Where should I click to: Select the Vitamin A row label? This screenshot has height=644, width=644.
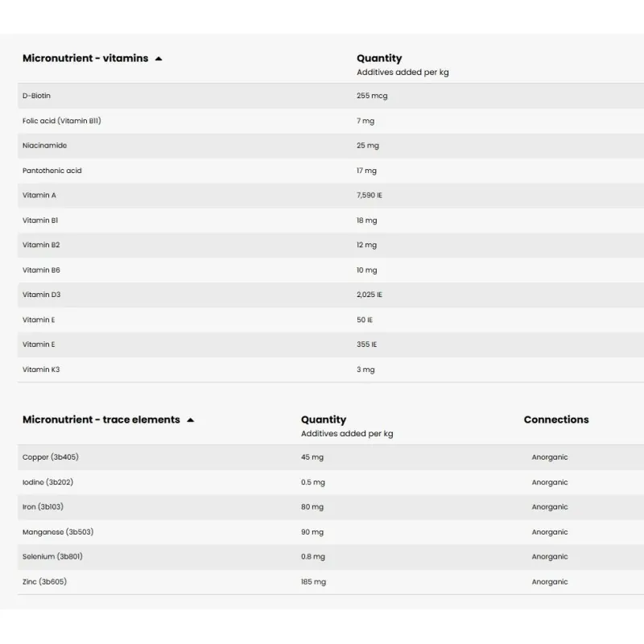(39, 196)
